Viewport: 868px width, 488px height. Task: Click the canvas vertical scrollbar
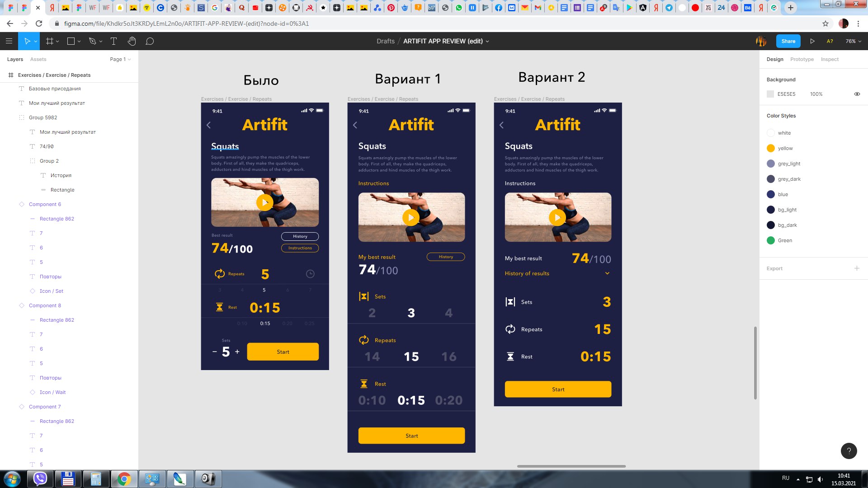(755, 363)
